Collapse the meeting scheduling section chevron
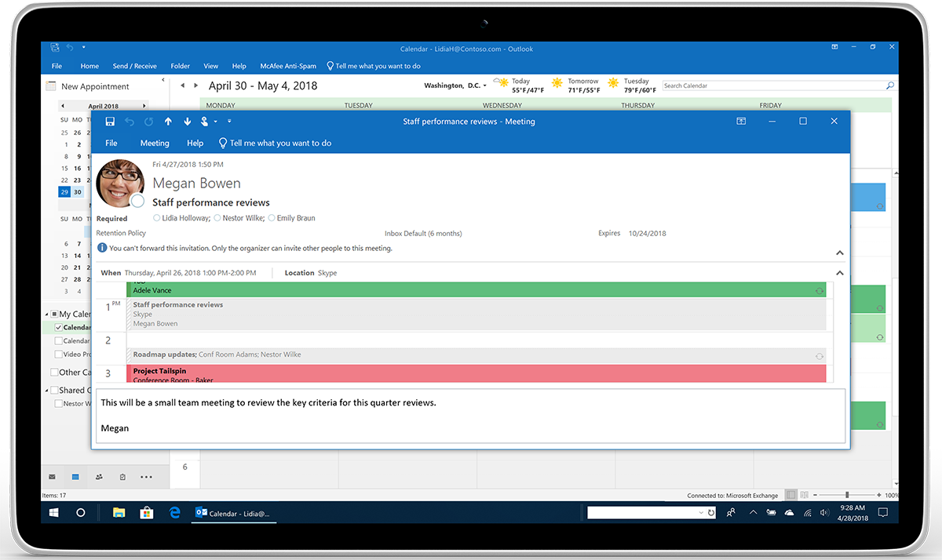 pyautogui.click(x=839, y=273)
